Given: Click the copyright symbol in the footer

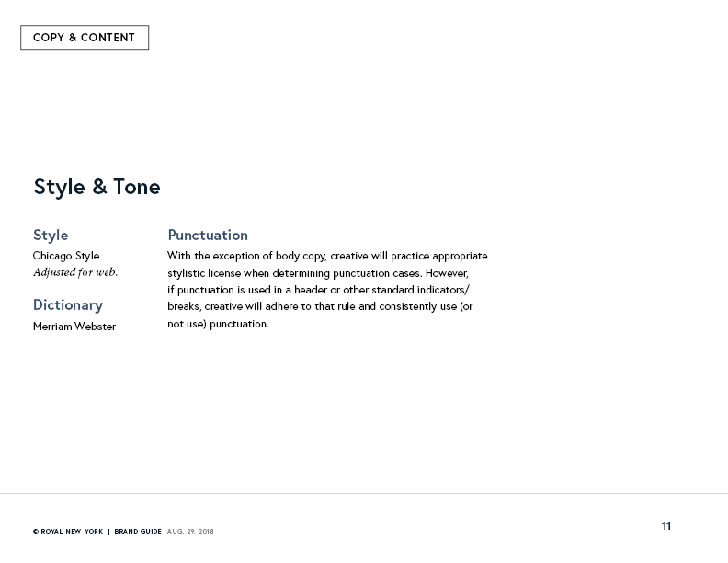Looking at the screenshot, I should click(x=36, y=532).
